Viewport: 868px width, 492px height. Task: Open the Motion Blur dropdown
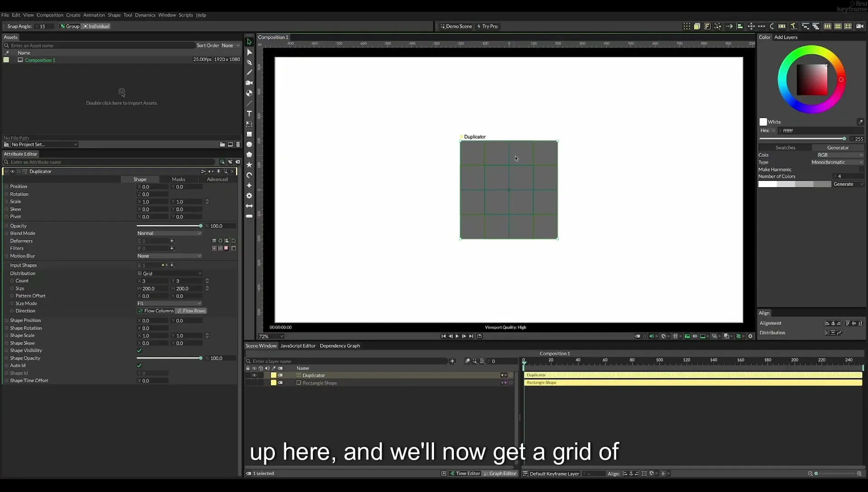169,256
